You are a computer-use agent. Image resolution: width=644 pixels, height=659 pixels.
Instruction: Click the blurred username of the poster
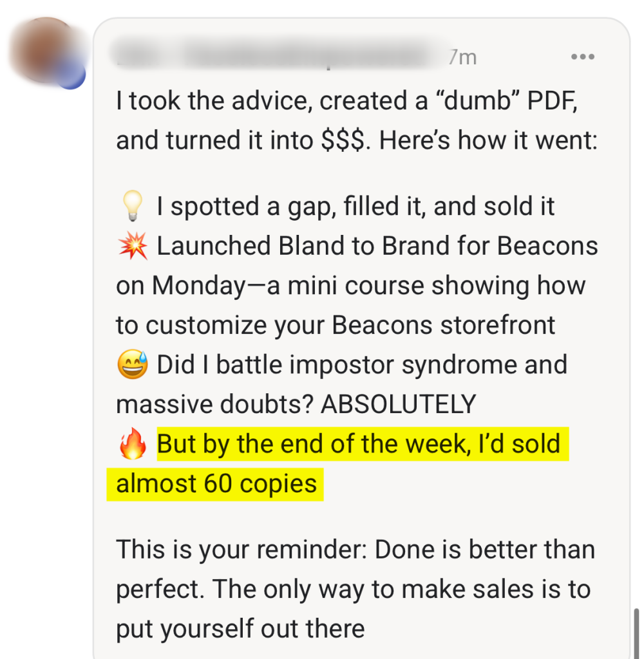(277, 57)
